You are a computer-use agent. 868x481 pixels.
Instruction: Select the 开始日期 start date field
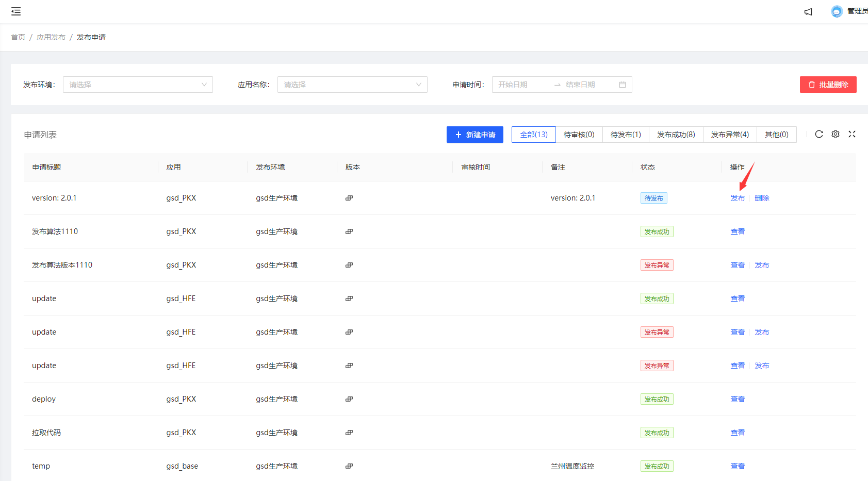[522, 85]
